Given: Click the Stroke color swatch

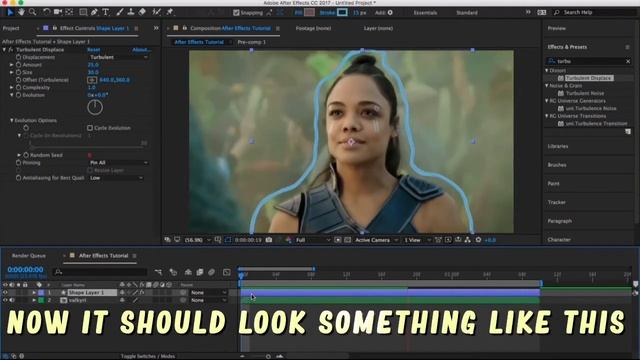Looking at the screenshot, I should click(342, 13).
